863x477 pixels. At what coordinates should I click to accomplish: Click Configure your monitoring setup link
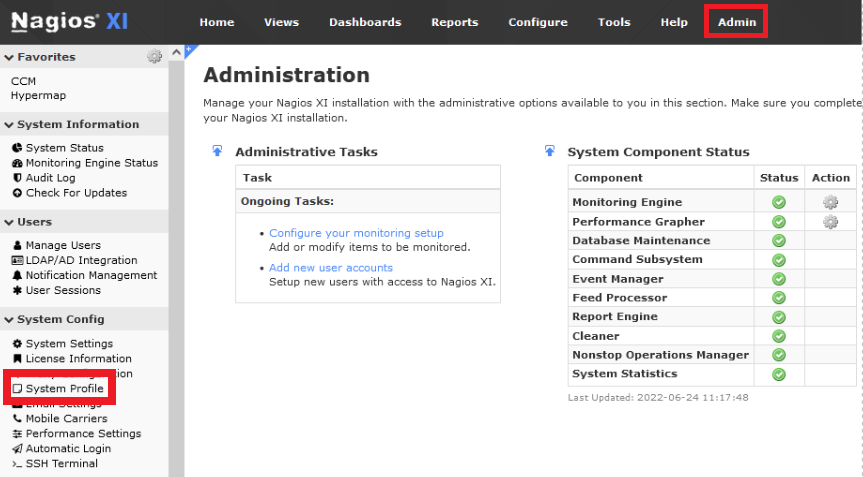click(x=356, y=233)
